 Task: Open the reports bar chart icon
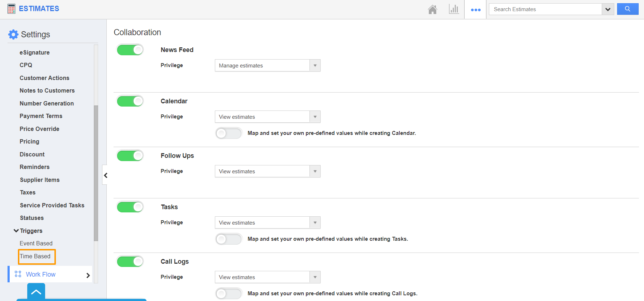(454, 9)
